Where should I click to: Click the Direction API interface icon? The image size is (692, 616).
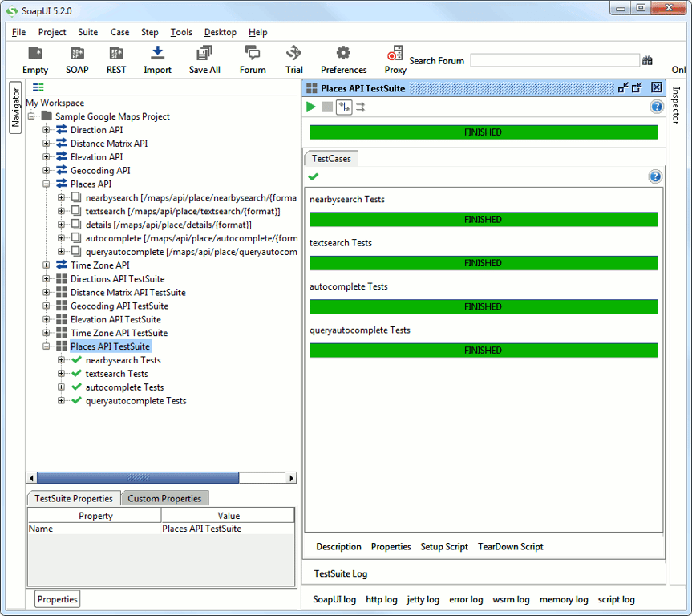62,130
